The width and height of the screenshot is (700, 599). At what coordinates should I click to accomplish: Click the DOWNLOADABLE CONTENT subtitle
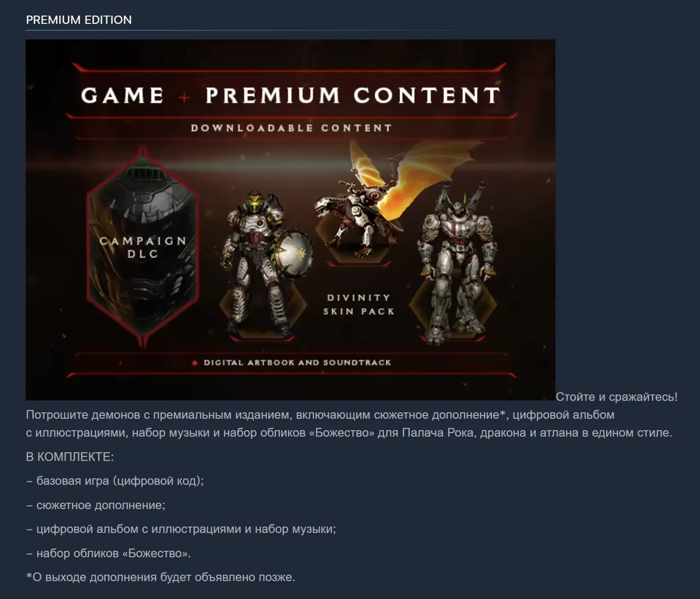[292, 128]
